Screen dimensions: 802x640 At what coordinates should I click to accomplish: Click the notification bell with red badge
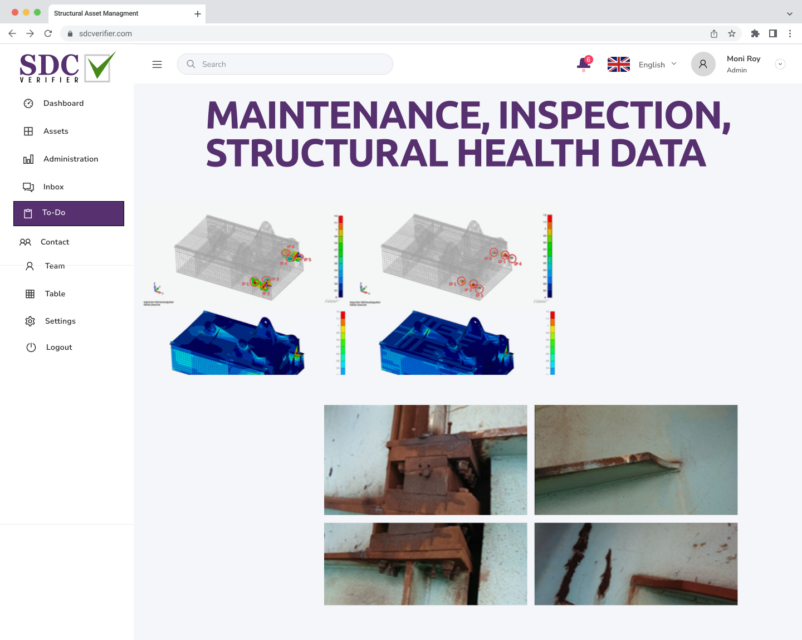click(x=584, y=63)
